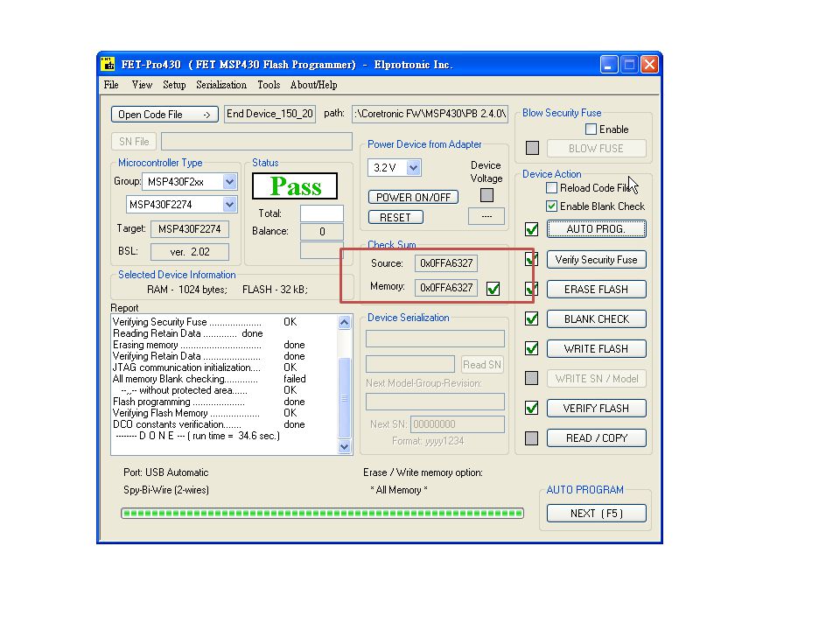Image resolution: width=840 pixels, height=630 pixels.
Task: Untick the Enable Blank Check checkbox
Action: (551, 206)
